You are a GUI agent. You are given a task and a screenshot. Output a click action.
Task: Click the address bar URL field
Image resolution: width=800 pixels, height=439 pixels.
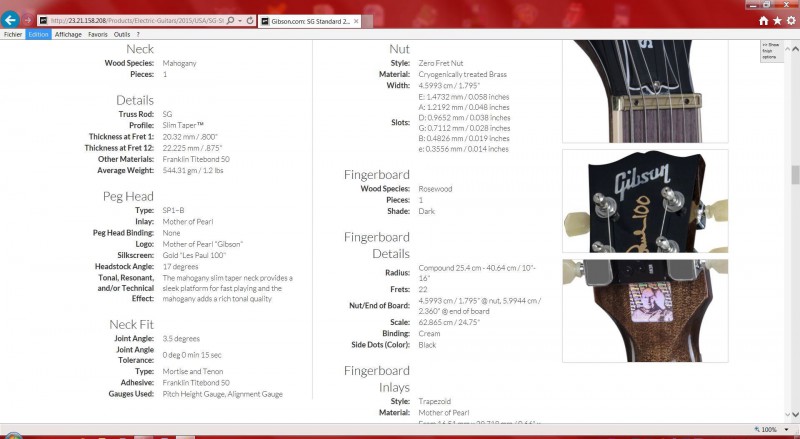pos(130,20)
